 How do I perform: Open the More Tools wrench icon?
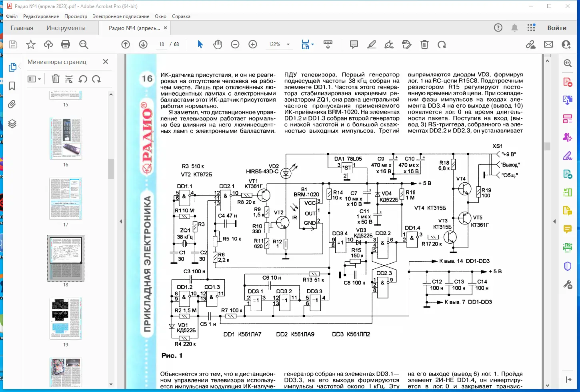(568, 285)
